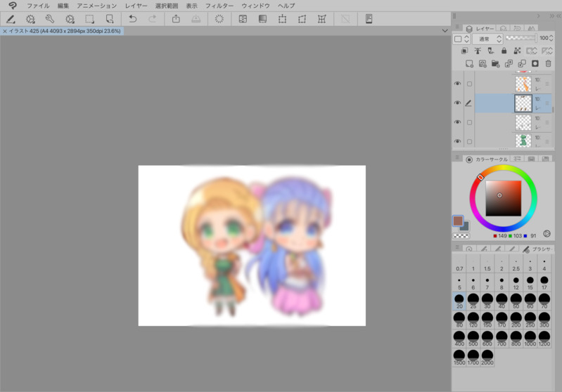Hide the selected layer via its eye icon
Viewport: 562px width, 392px height.
(x=457, y=103)
